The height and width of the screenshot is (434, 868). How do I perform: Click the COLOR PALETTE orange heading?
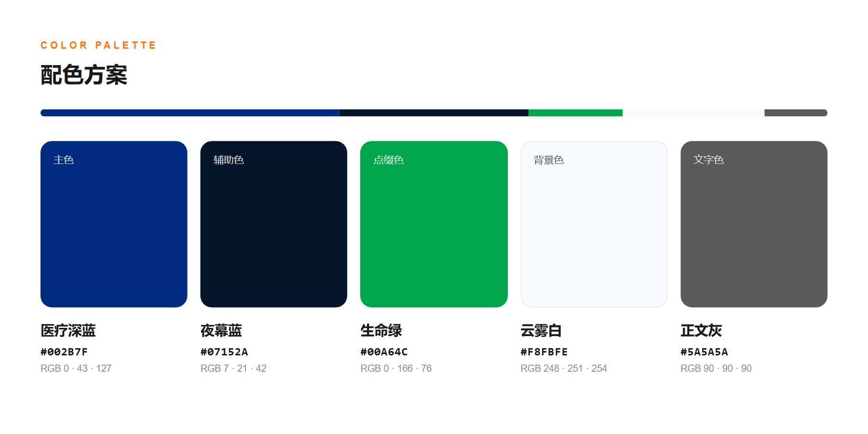point(98,45)
